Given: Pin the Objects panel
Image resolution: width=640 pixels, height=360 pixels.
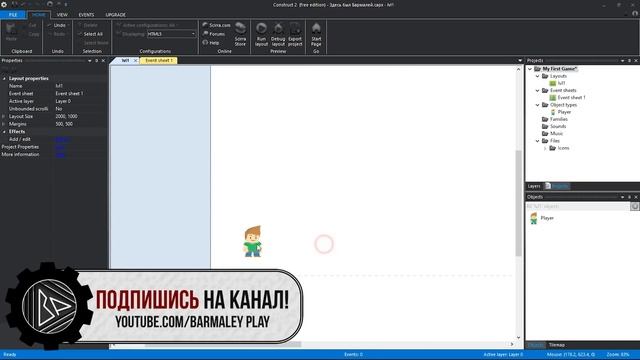Looking at the screenshot, I should click(629, 197).
